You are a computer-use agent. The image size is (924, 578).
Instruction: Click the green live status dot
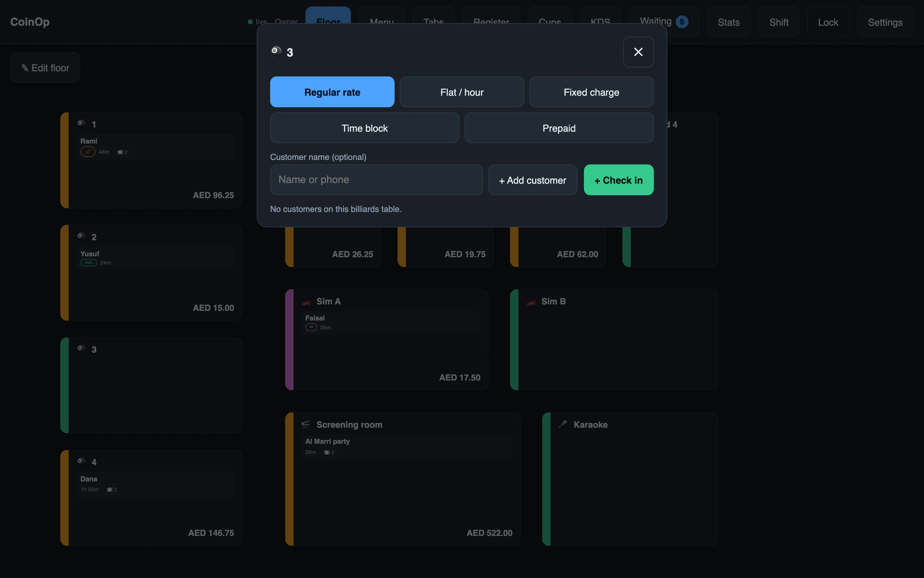(250, 22)
